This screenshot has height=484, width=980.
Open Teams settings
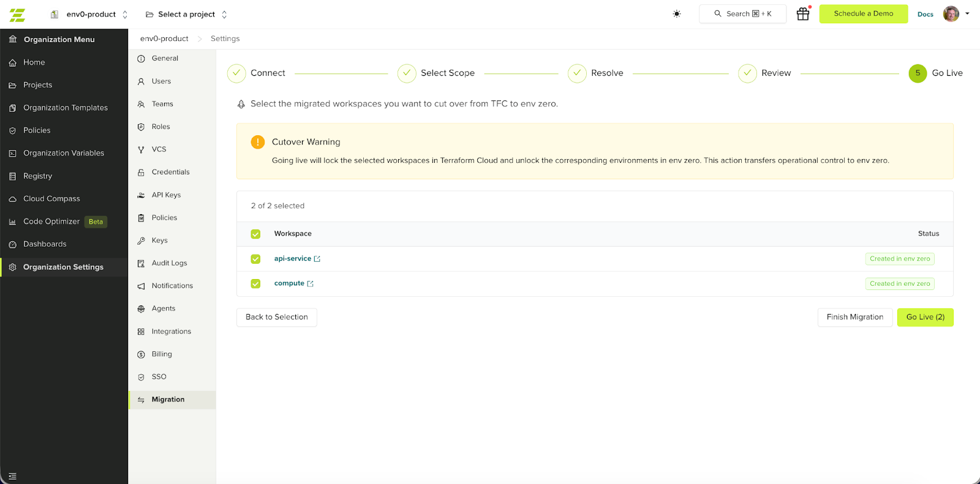pyautogui.click(x=172, y=104)
